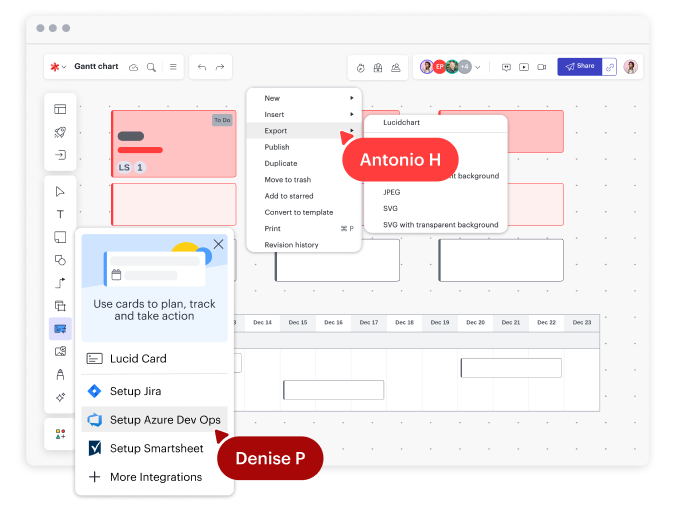Click the Dec 20 timeline date header

point(475,323)
